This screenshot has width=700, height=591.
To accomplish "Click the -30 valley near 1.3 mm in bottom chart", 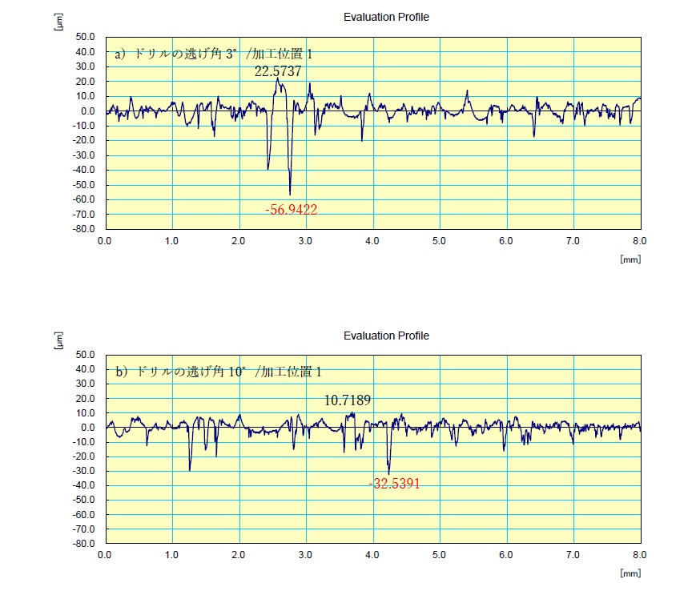I will pyautogui.click(x=190, y=470).
